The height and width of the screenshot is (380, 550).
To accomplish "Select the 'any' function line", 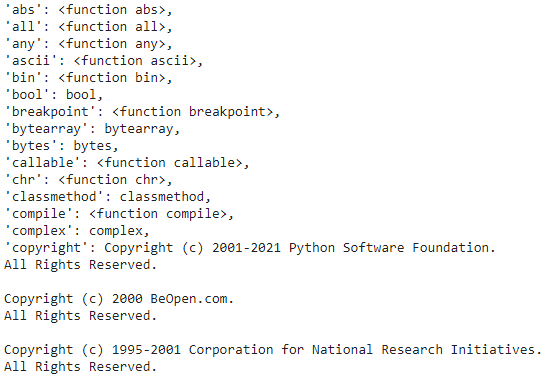I will tap(88, 44).
